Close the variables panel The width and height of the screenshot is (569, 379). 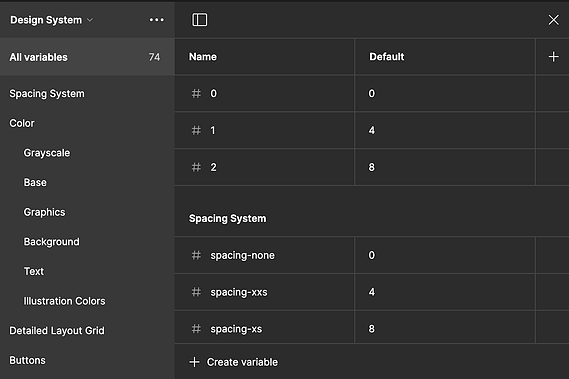pos(553,20)
